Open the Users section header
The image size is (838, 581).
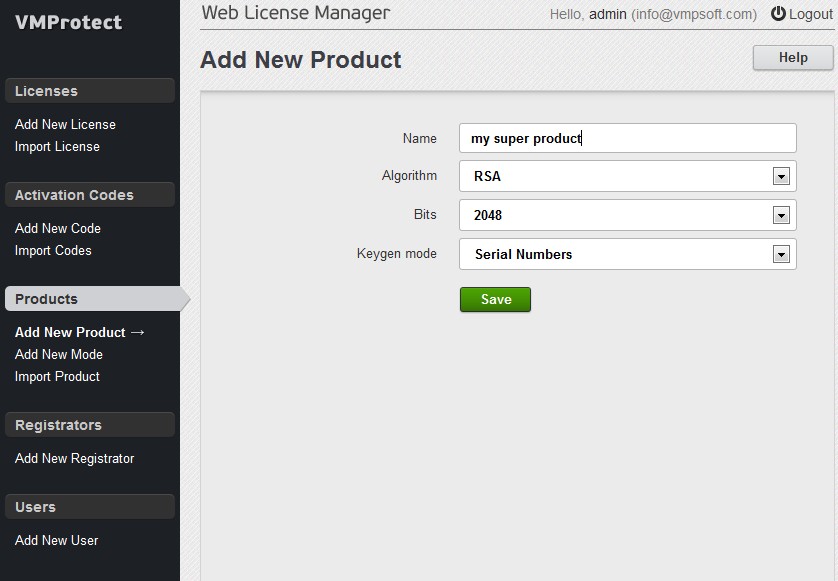(x=90, y=507)
